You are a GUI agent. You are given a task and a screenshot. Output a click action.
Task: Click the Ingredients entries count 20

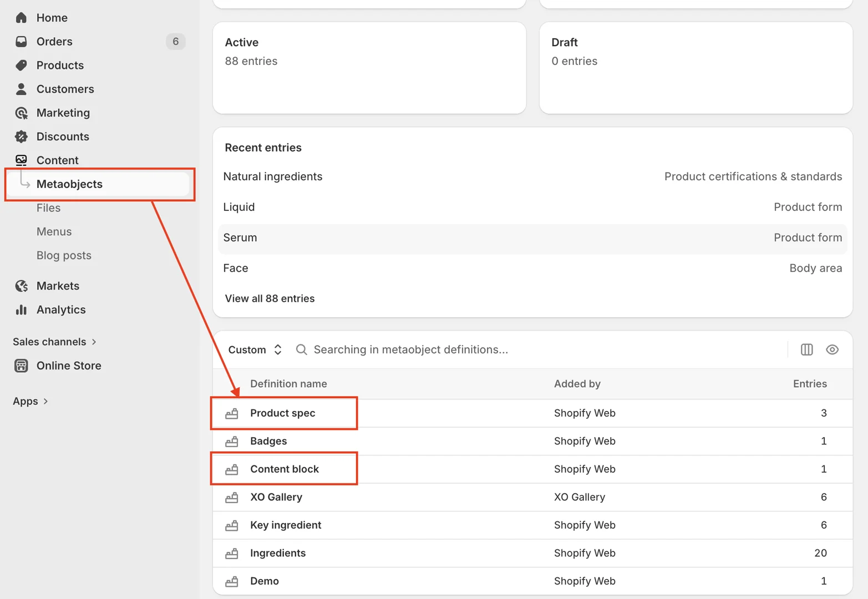coord(820,554)
